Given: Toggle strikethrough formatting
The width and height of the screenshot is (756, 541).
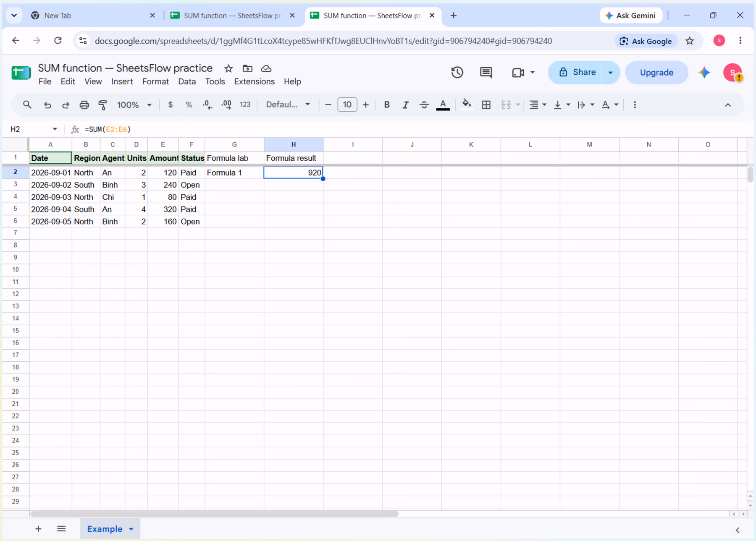Looking at the screenshot, I should pyautogui.click(x=424, y=105).
